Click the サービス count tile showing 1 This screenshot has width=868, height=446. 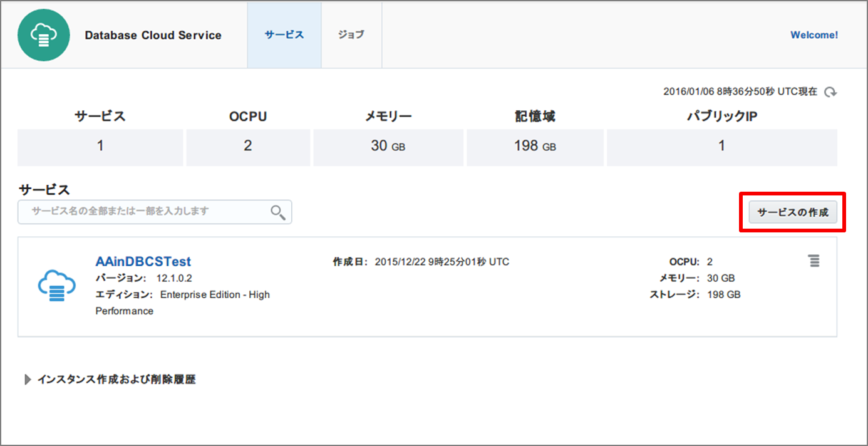tap(100, 147)
